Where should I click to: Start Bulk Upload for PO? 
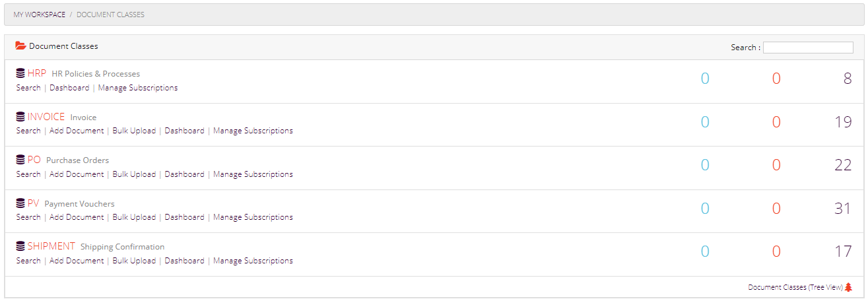134,174
